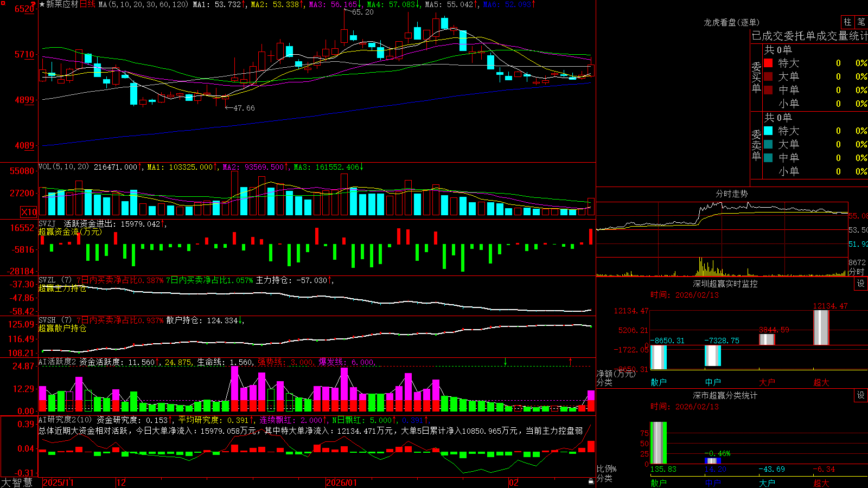Click 超赢散户持仓 label
This screenshot has width=868, height=488.
tap(62, 328)
